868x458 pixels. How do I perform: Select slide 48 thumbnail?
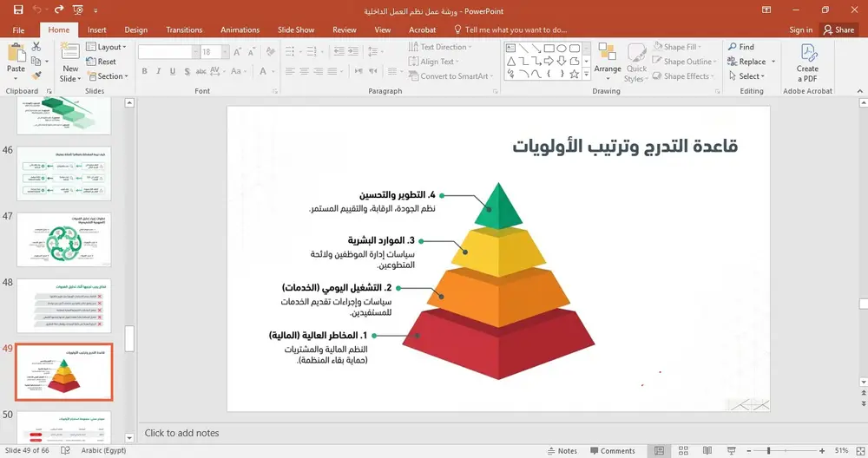point(64,306)
